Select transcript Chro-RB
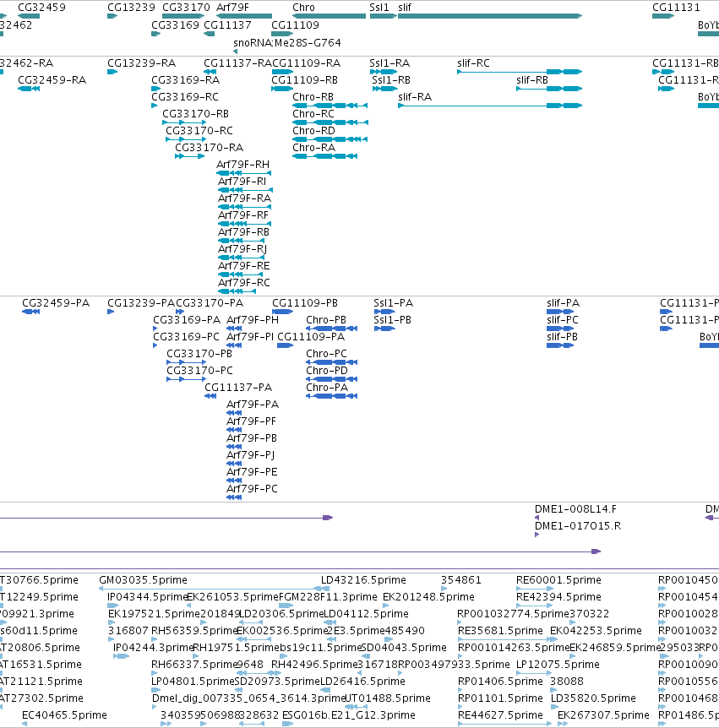This screenshot has width=719, height=728. coord(313,97)
